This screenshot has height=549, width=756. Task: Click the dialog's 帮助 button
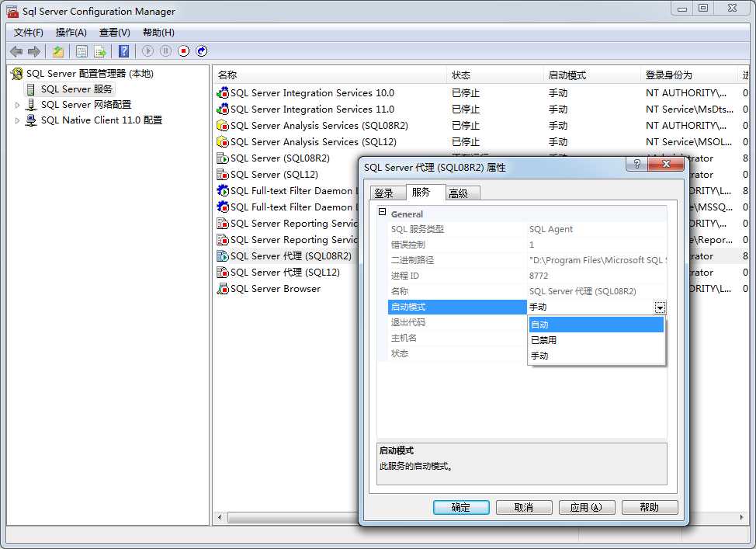click(650, 507)
